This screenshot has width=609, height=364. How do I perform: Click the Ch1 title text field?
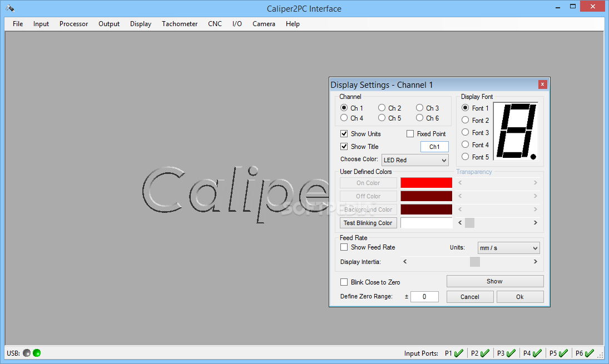(x=434, y=147)
